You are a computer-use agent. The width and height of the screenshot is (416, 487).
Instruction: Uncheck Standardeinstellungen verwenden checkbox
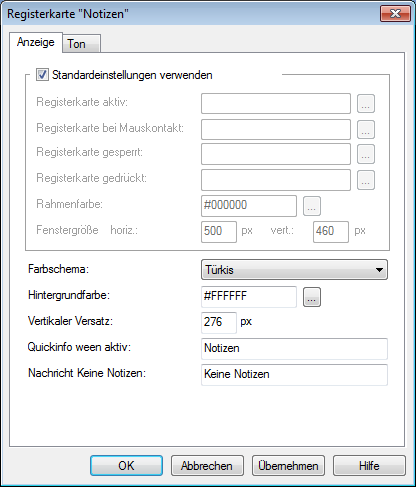tap(42, 75)
